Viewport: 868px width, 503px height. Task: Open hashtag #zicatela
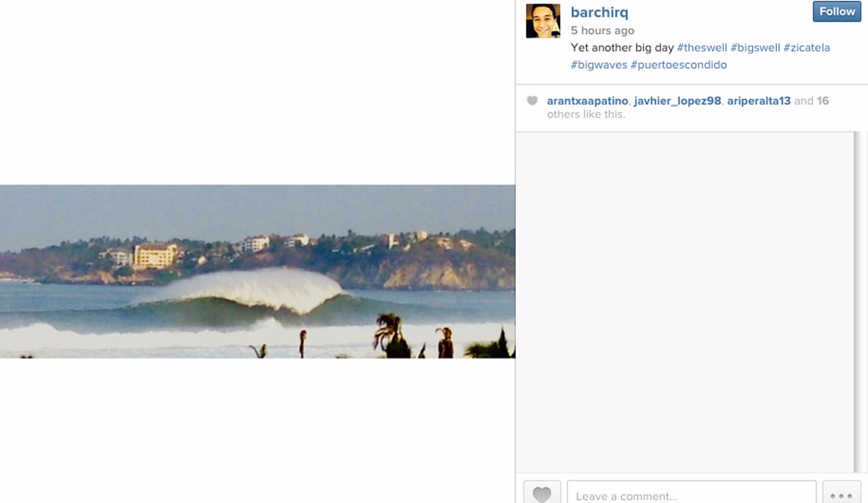[807, 48]
